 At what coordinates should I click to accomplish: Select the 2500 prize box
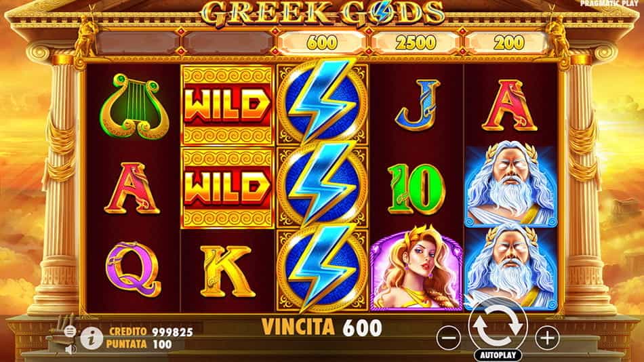click(416, 42)
